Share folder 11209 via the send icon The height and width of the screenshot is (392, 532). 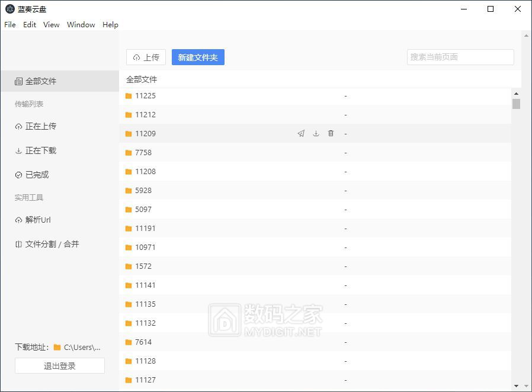301,133
